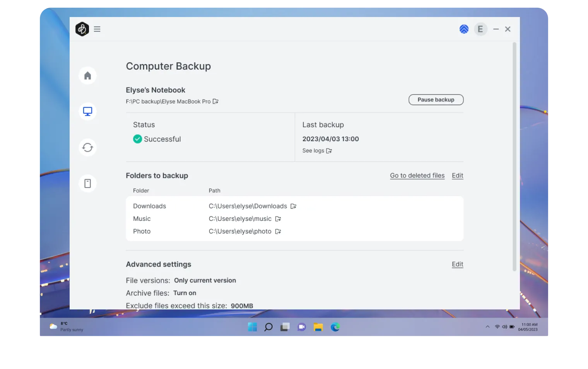Open the mobile device backup sidebar icon
Screen dimensions: 588x369
pos(87,183)
